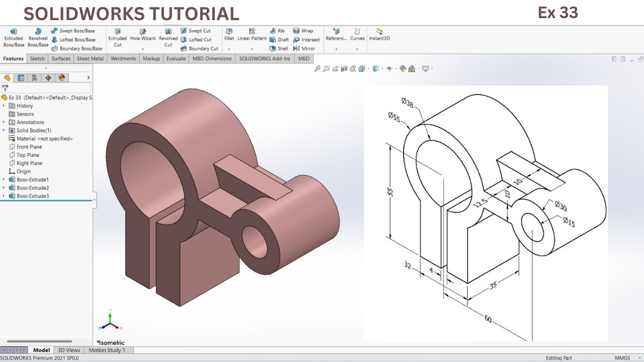The image size is (644, 362).
Task: Click the feature tree filter icon
Action: (5, 88)
